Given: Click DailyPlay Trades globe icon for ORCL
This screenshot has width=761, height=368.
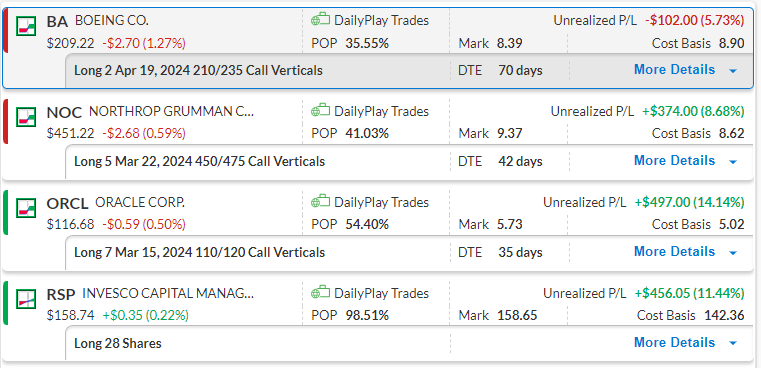Looking at the screenshot, I should click(x=320, y=201).
